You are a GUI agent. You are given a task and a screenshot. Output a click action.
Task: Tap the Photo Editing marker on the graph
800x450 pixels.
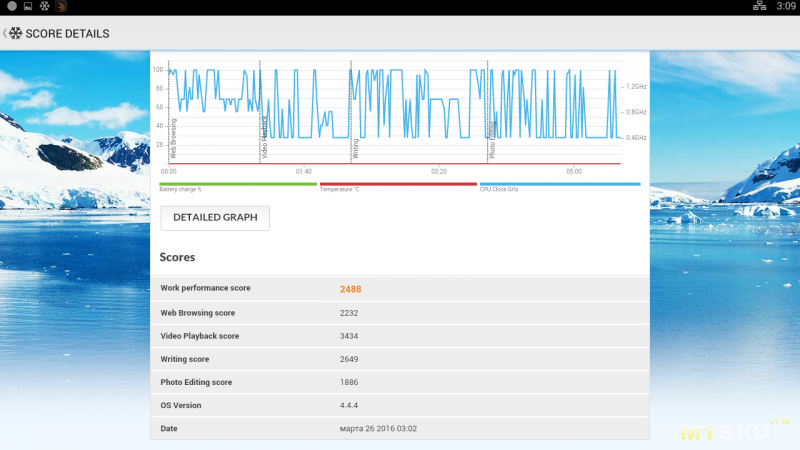(492, 139)
